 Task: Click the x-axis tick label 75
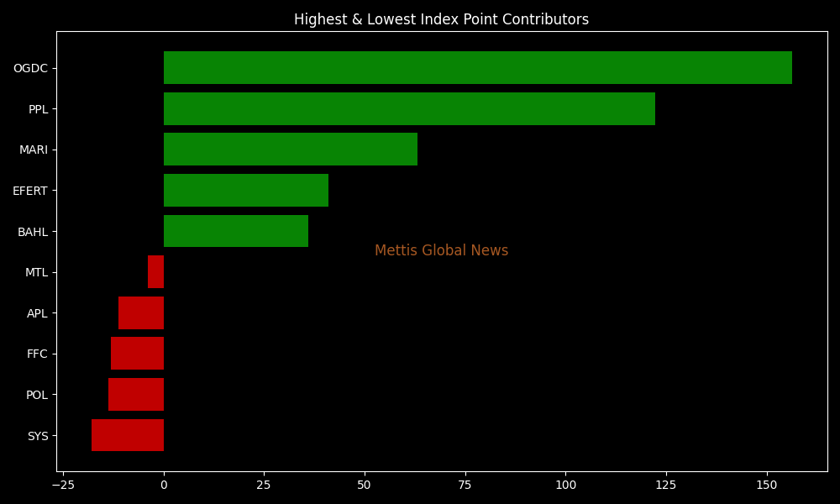tap(465, 485)
